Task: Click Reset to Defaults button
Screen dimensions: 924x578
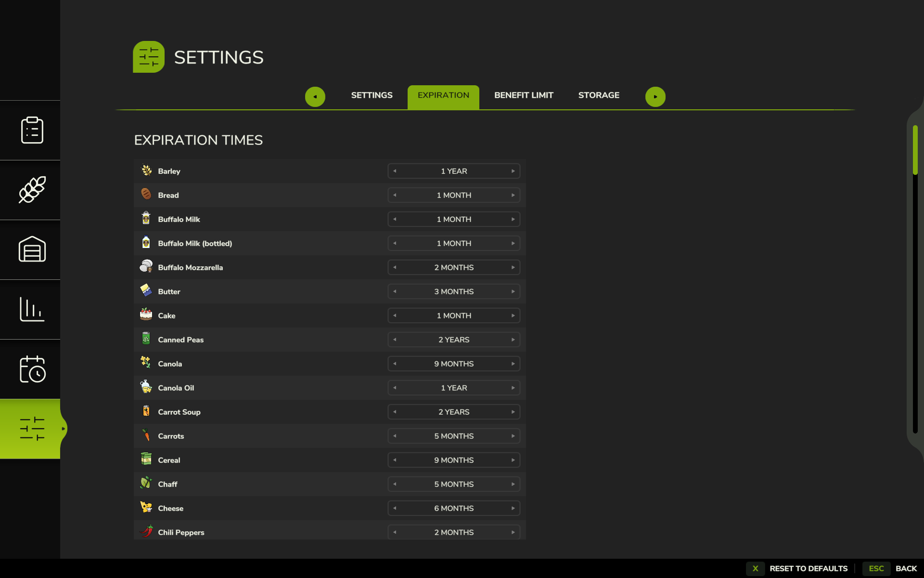Action: click(808, 568)
